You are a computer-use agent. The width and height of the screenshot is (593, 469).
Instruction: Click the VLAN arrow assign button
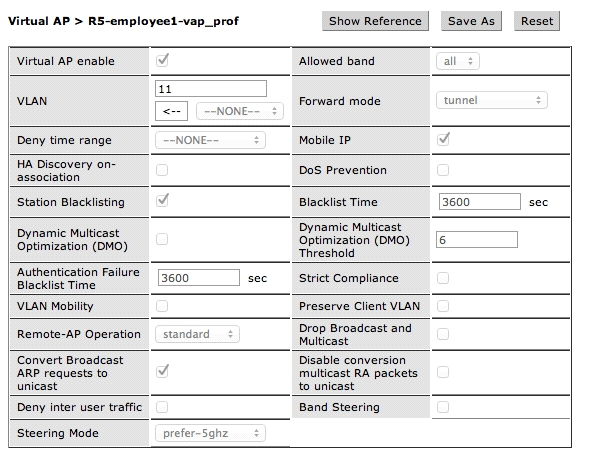pyautogui.click(x=171, y=111)
